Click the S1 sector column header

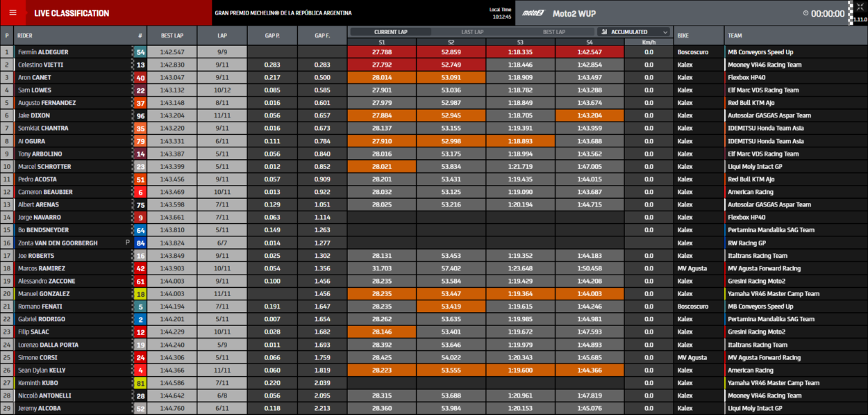pyautogui.click(x=382, y=42)
